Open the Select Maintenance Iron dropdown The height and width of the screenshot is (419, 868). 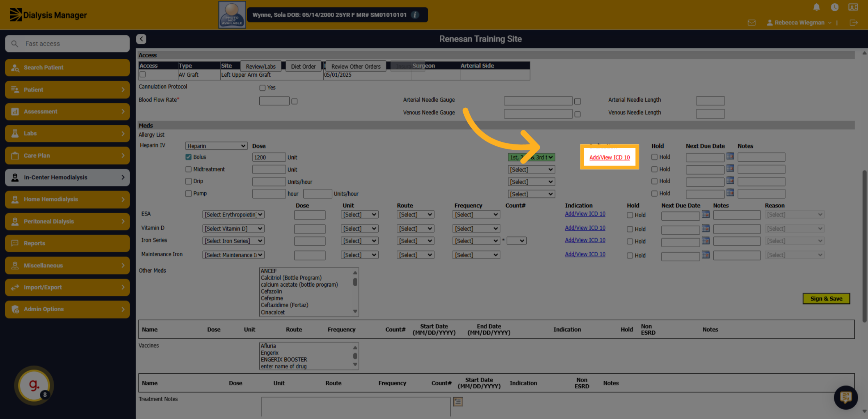click(233, 255)
